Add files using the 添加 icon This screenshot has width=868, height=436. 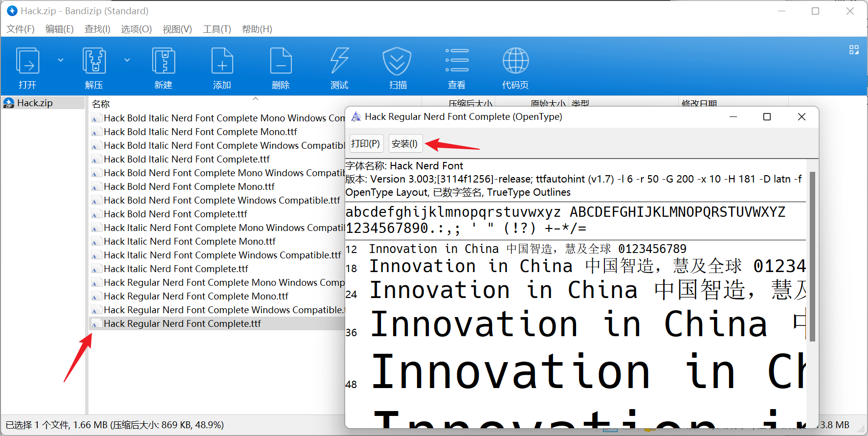pos(222,68)
